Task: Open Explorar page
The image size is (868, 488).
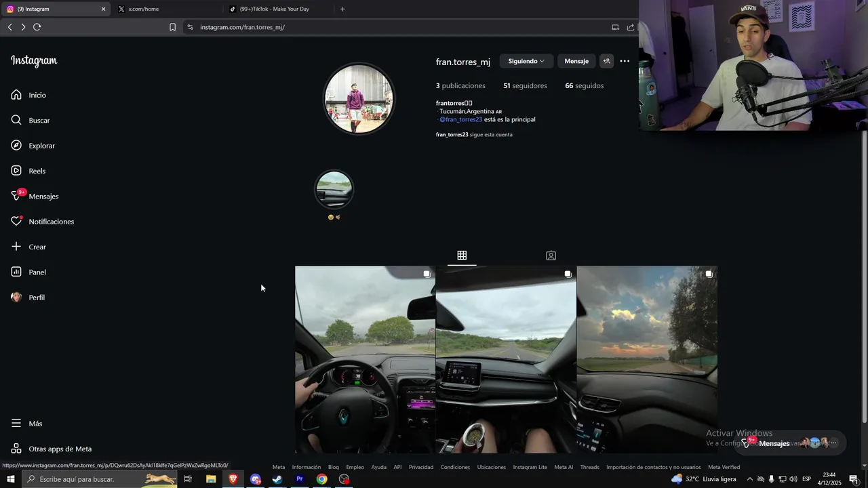Action: 33,146
